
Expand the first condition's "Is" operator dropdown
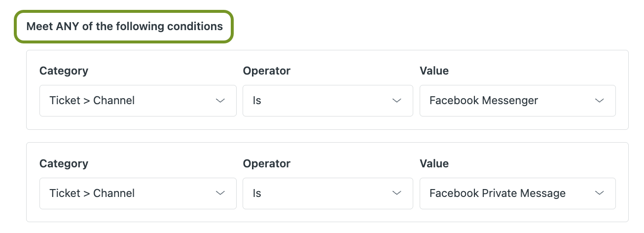(321, 101)
